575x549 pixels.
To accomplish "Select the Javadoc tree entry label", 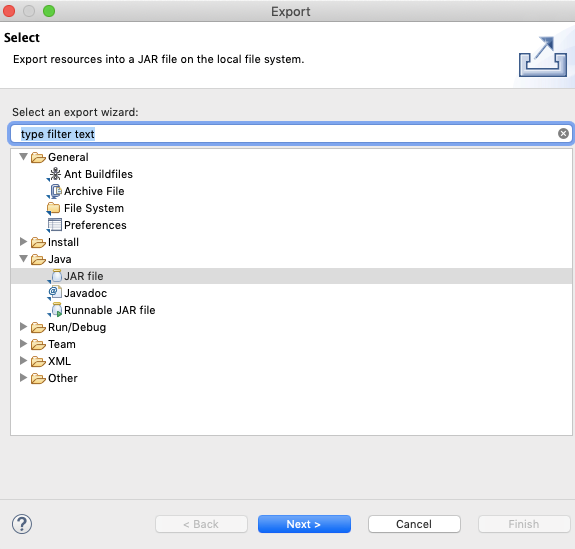I will click(85, 293).
